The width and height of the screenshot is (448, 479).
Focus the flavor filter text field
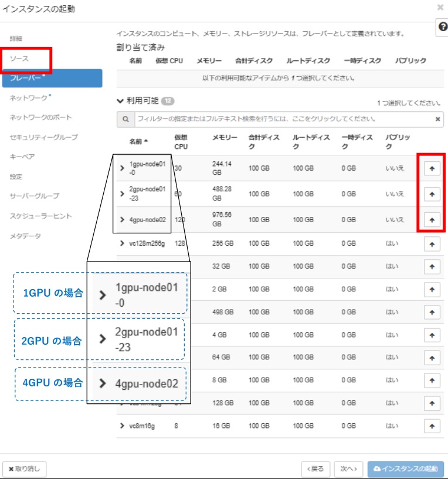284,119
